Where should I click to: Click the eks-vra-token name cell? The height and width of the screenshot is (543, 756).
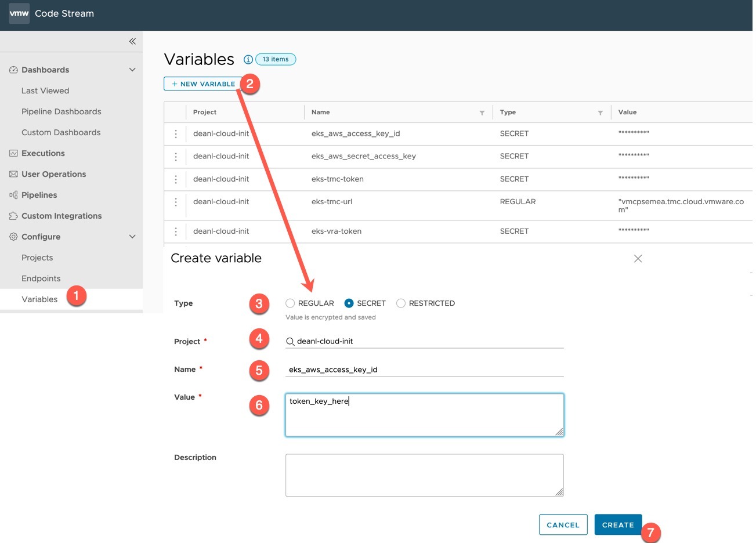(x=337, y=231)
